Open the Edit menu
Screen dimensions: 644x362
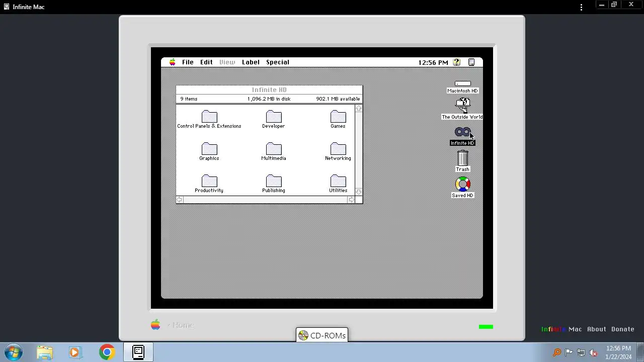coord(206,62)
